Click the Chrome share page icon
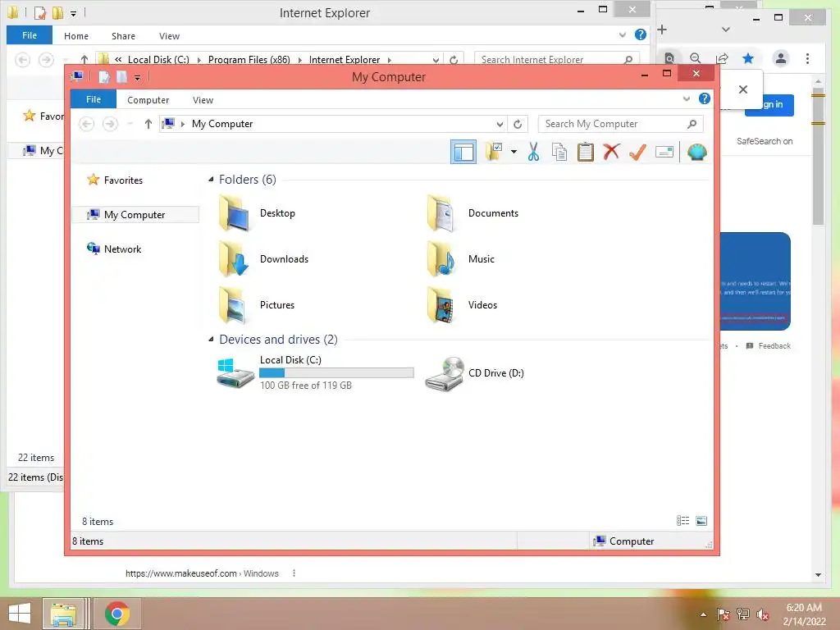This screenshot has height=630, width=840. 722,58
